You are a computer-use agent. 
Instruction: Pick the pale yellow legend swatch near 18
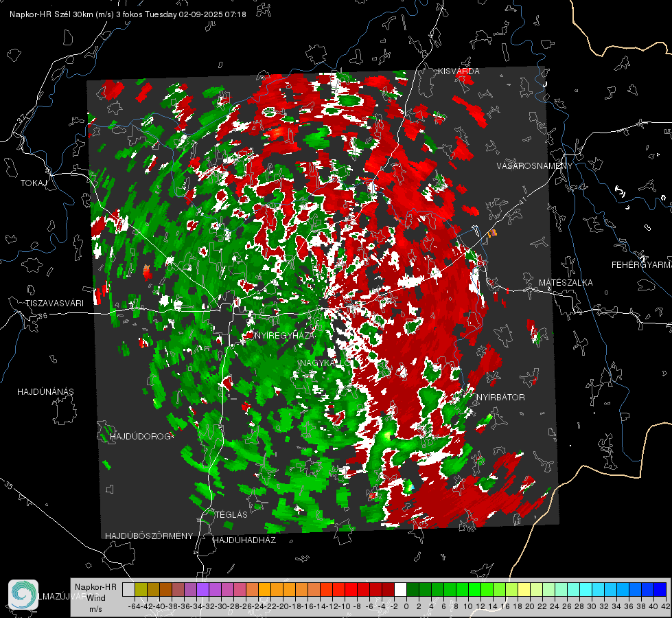[x=524, y=589]
